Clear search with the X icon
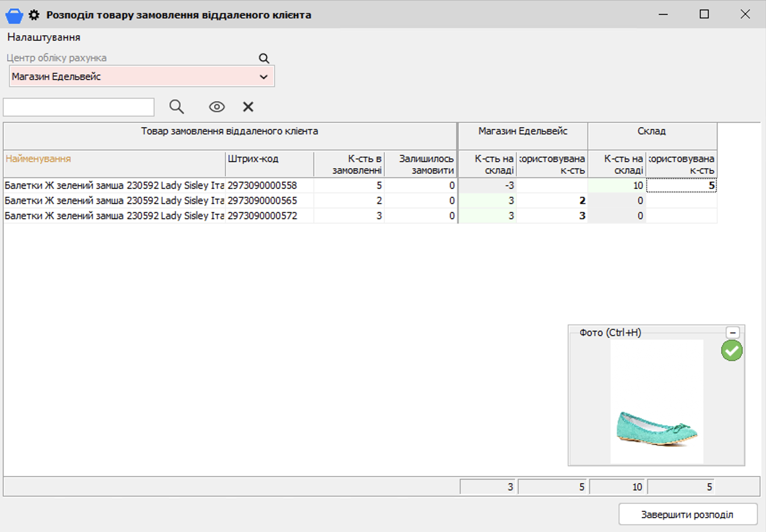The image size is (766, 532). [x=248, y=107]
